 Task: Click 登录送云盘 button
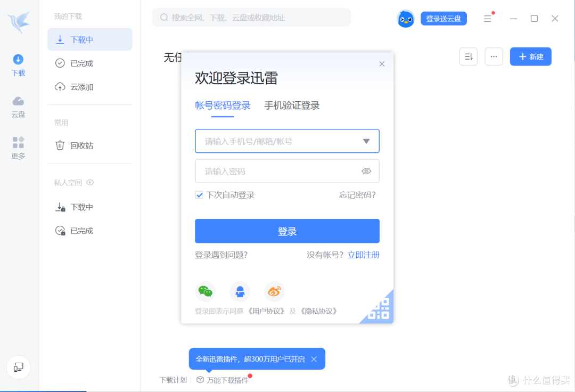pyautogui.click(x=443, y=19)
